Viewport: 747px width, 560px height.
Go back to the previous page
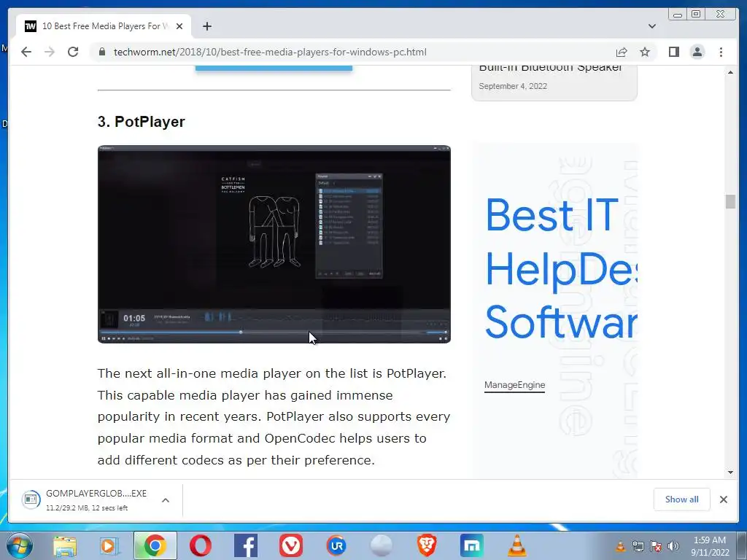pos(26,52)
